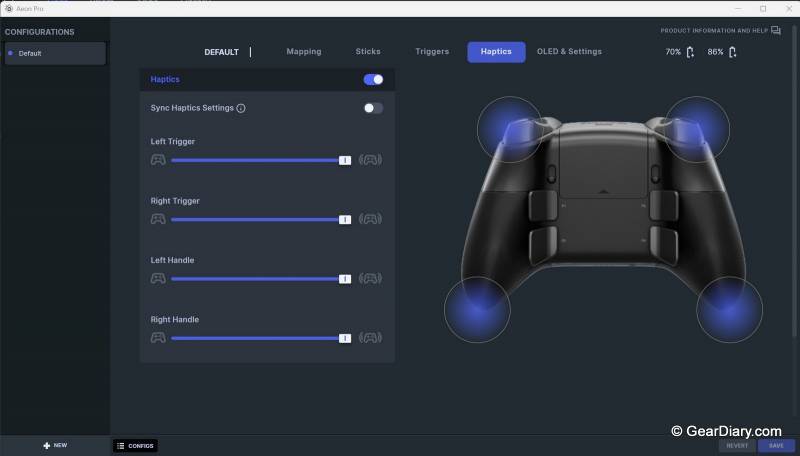Click the Axon Pro app icon in title bar
Screen dimensions: 800x456
pos(9,9)
